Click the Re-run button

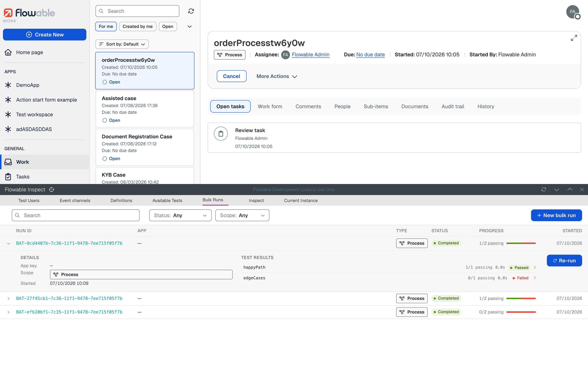point(564,261)
